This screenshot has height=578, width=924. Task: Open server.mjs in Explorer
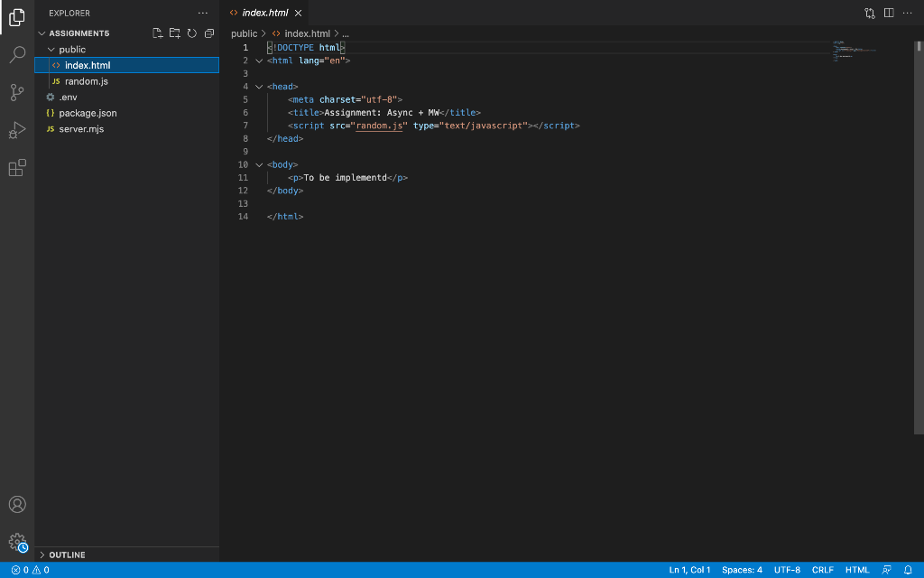(126, 129)
